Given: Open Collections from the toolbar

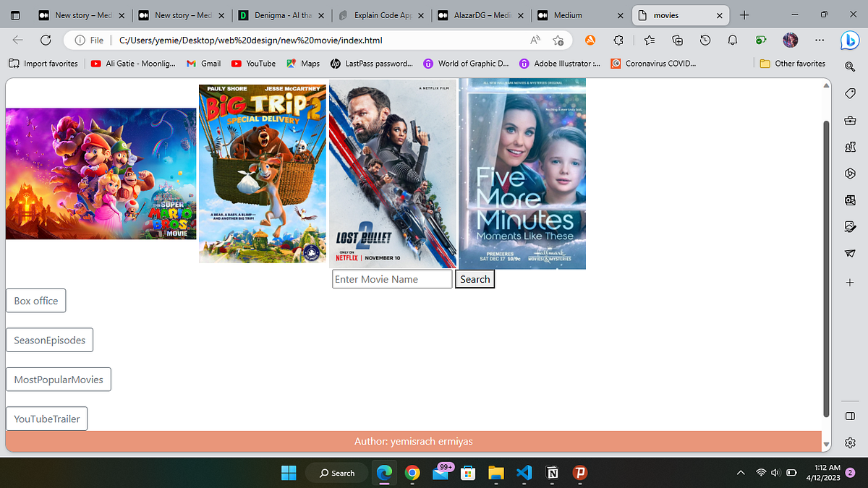Looking at the screenshot, I should (x=677, y=41).
